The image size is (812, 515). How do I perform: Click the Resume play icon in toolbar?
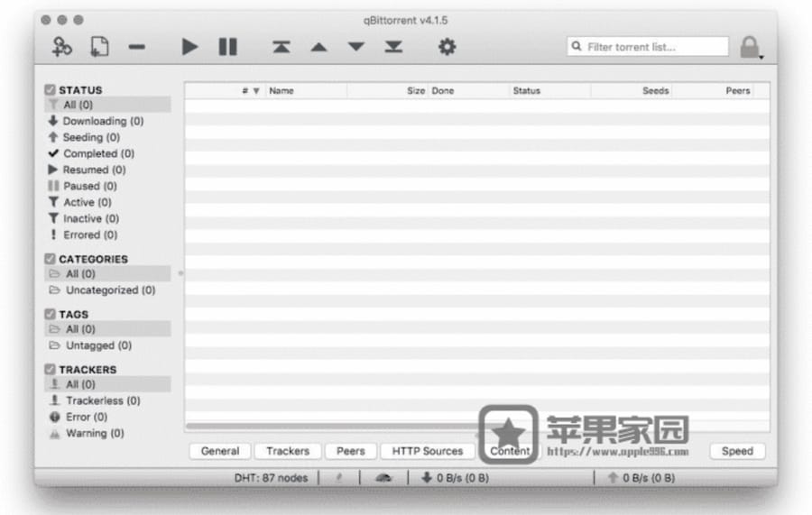click(x=189, y=47)
